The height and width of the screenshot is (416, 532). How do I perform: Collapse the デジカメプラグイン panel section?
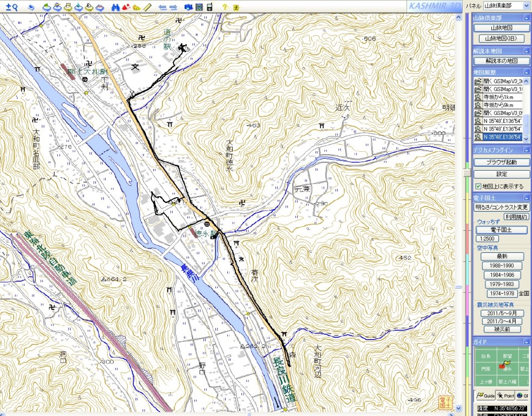pos(527,149)
